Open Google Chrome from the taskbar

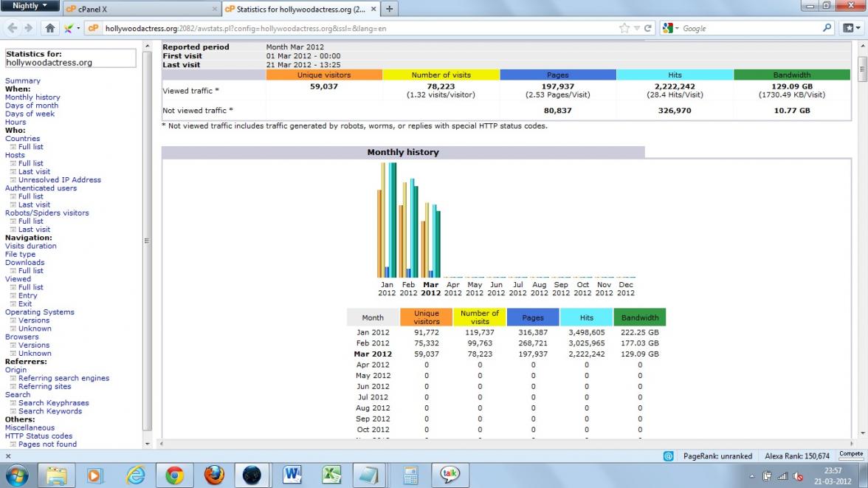coord(174,475)
